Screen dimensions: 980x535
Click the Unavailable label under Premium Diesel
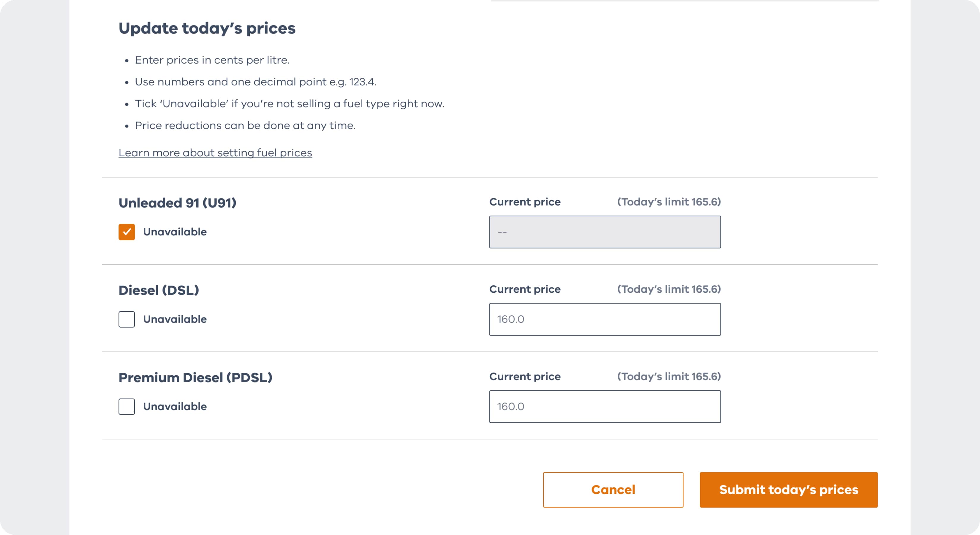(175, 406)
